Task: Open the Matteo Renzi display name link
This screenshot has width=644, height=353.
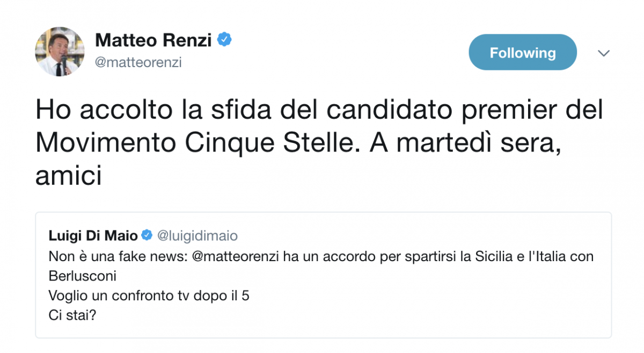Action: point(153,40)
